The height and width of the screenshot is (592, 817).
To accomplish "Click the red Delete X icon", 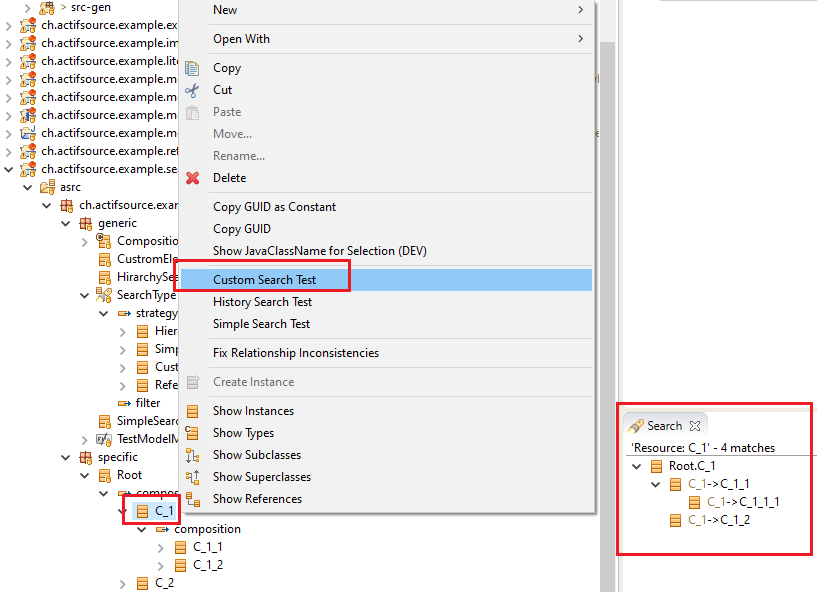I will click(193, 178).
